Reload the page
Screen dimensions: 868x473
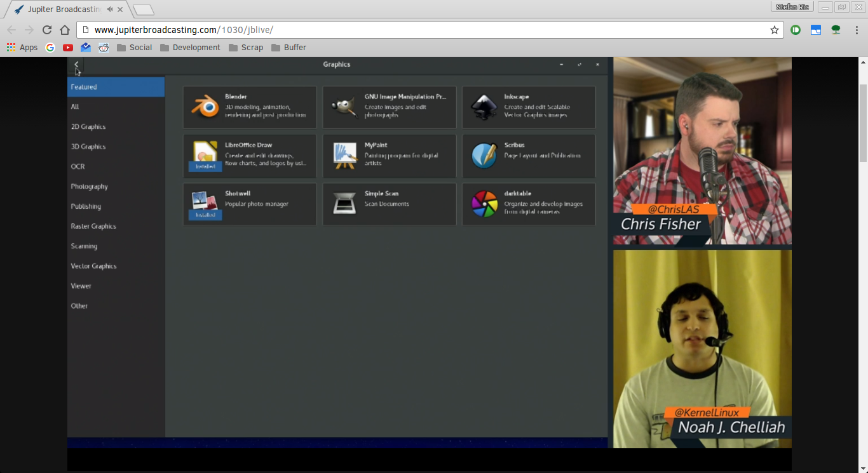(x=47, y=30)
